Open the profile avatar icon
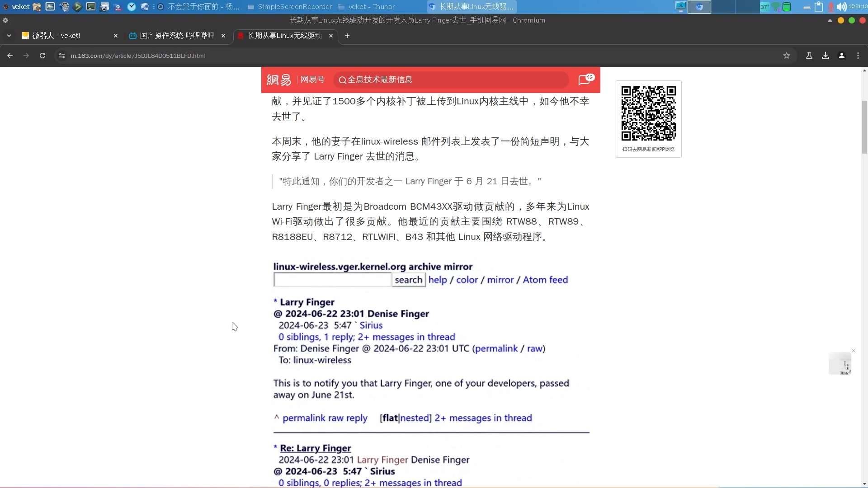Screen dimensions: 868x488 click(842, 56)
